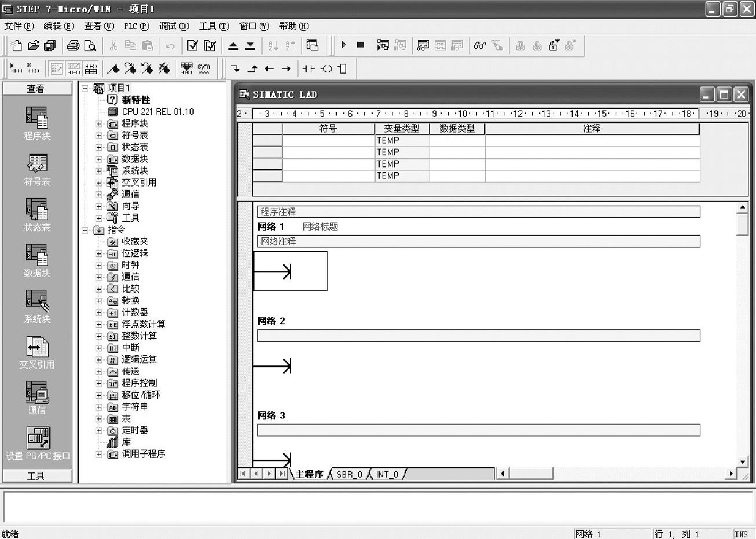The height and width of the screenshot is (539, 756).
Task: Toggle symbol information table button
Action: tap(91, 68)
